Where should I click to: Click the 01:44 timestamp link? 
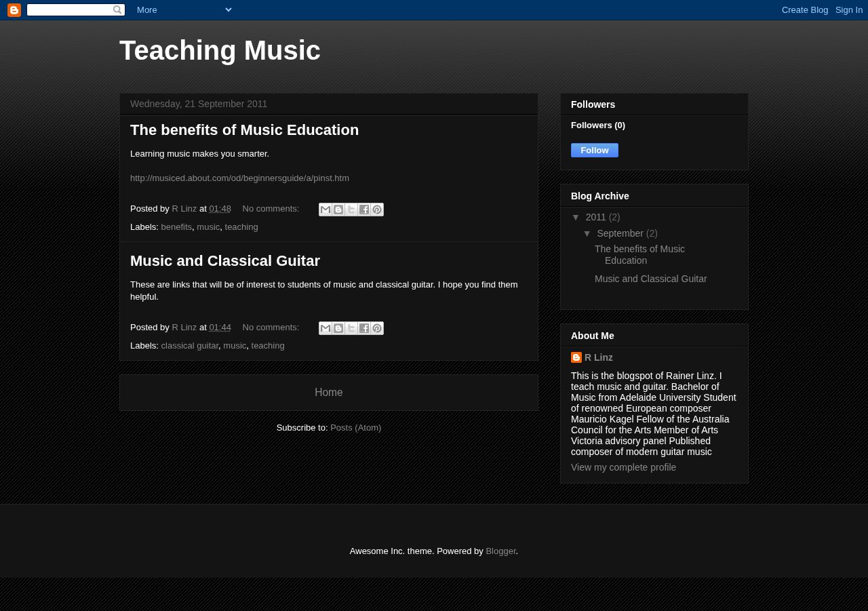220,328
